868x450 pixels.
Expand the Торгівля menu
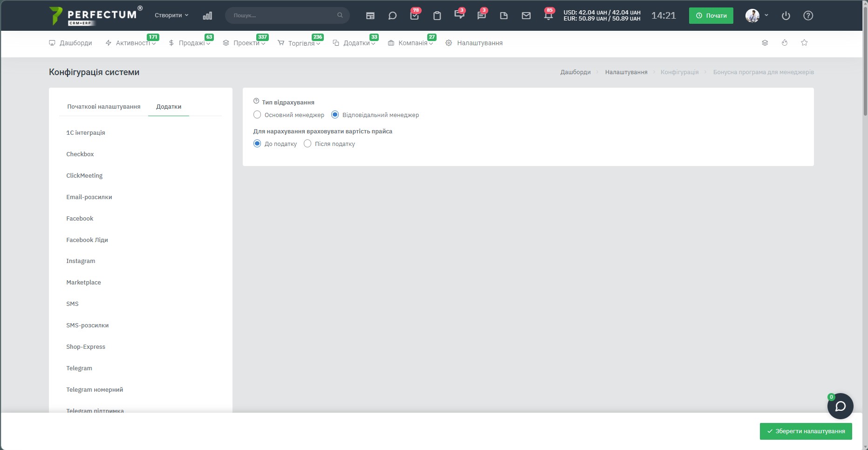coord(299,43)
